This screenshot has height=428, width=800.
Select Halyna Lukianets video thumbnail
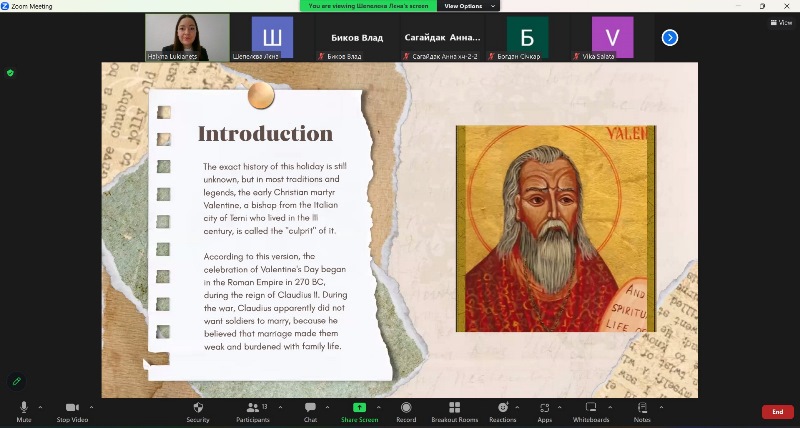point(187,38)
